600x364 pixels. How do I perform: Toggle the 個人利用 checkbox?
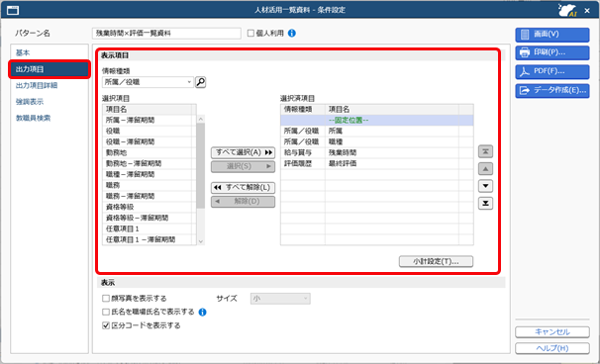coord(250,34)
